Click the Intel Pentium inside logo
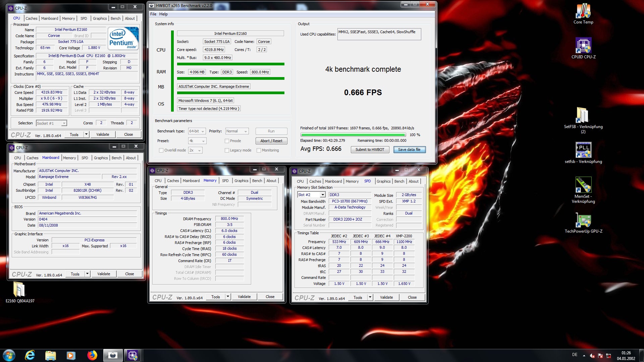The height and width of the screenshot is (362, 644). [x=123, y=38]
